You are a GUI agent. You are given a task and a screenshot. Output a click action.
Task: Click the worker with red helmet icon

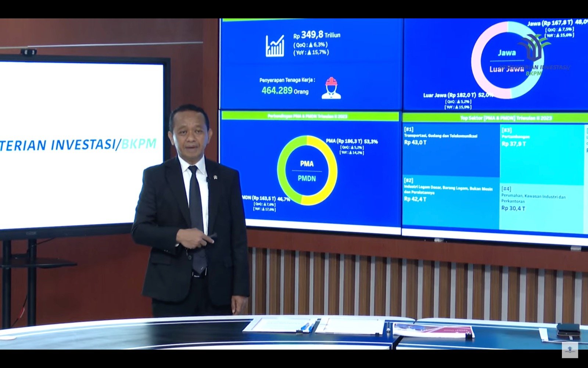pyautogui.click(x=331, y=88)
